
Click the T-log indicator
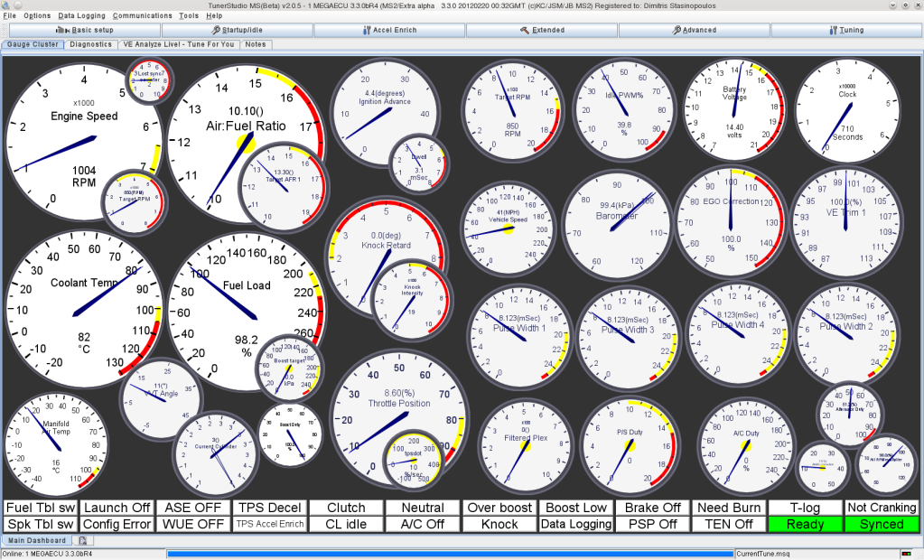(806, 508)
